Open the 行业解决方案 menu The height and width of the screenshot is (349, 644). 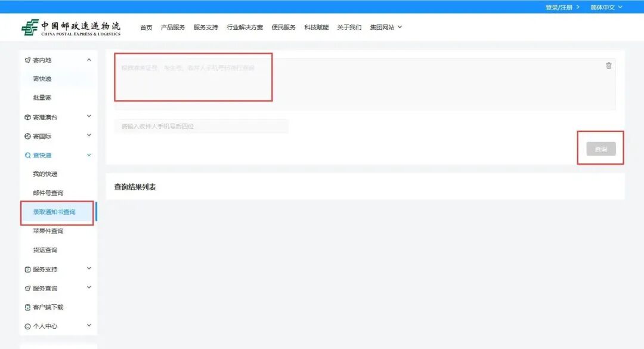pos(245,27)
